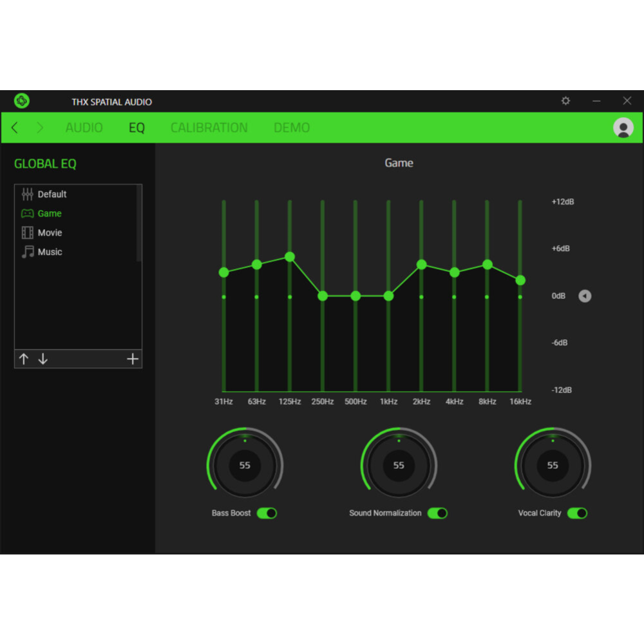
Task: Click the 8kHz band slider handle
Action: (488, 265)
